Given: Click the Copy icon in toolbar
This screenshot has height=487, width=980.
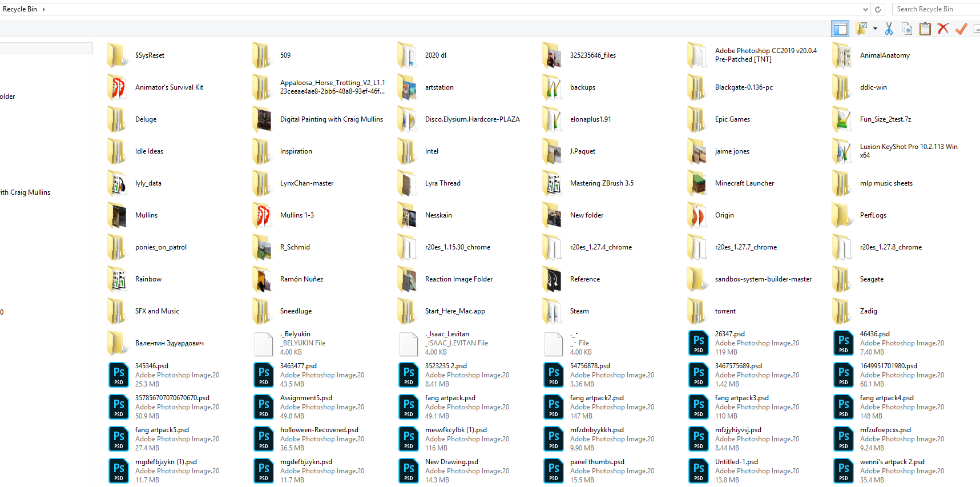Looking at the screenshot, I should 906,29.
